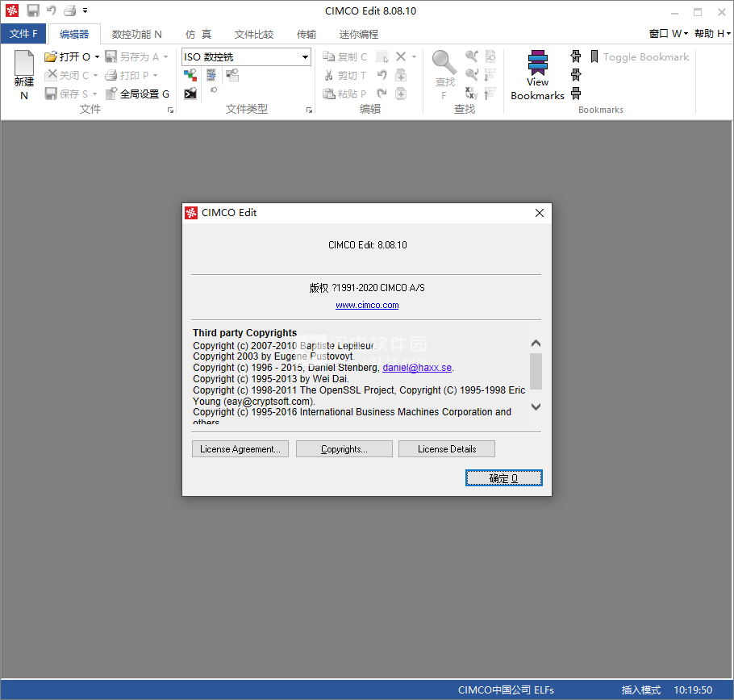The width and height of the screenshot is (734, 700).
Task: Open the 帮助 H help menu
Action: point(712,34)
